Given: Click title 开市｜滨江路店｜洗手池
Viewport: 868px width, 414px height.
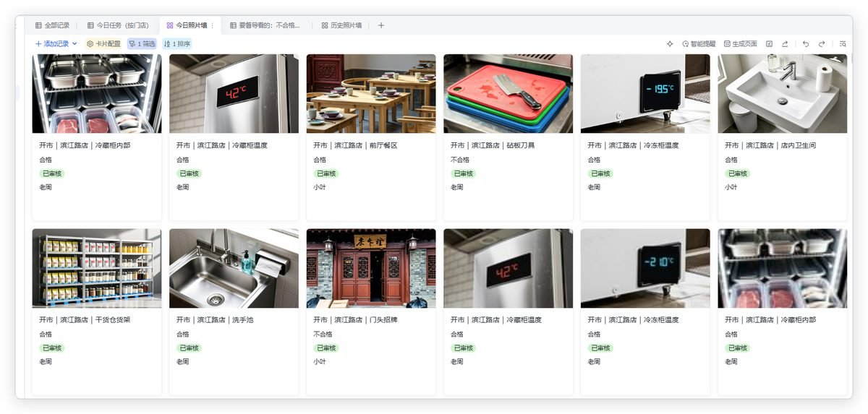Looking at the screenshot, I should [x=215, y=319].
